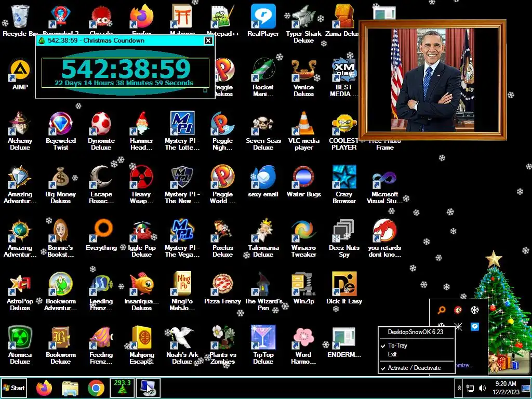This screenshot has width=532, height=399.
Task: Launch VLC media player shortcut
Action: (x=303, y=131)
